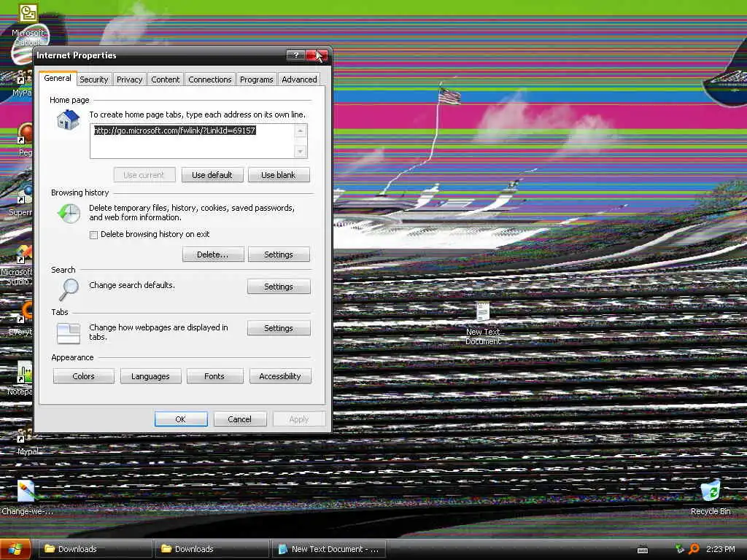Open Browsing history Settings
Screen dimensions: 747x560
tap(279, 254)
